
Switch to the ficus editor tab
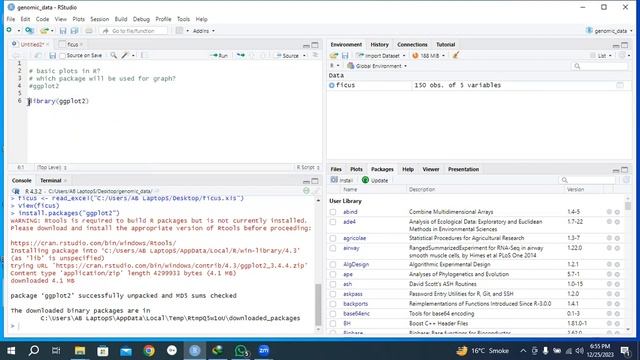pyautogui.click(x=73, y=44)
